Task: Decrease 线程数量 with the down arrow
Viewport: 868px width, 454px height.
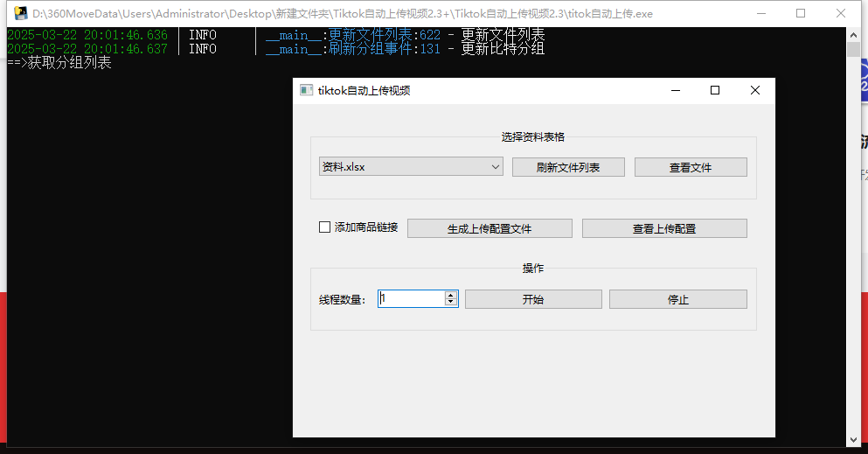Action: tap(451, 303)
